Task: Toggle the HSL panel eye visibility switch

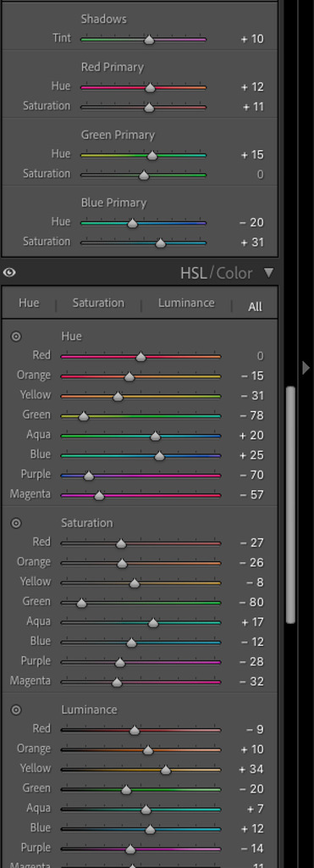Action: click(x=9, y=272)
